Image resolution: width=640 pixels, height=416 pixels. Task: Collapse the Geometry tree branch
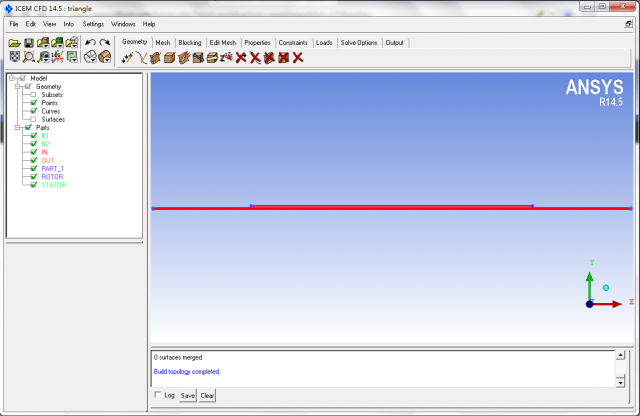[x=17, y=86]
